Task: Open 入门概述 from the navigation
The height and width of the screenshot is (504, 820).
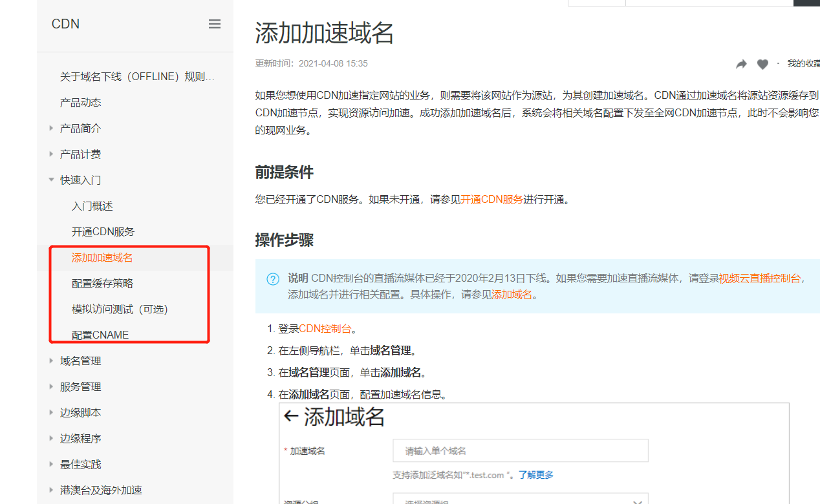Action: pos(92,205)
